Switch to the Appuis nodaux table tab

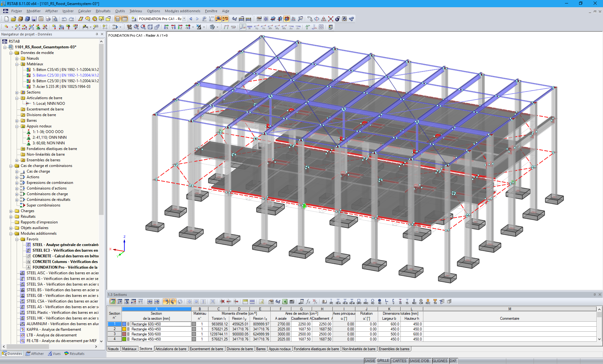280,349
